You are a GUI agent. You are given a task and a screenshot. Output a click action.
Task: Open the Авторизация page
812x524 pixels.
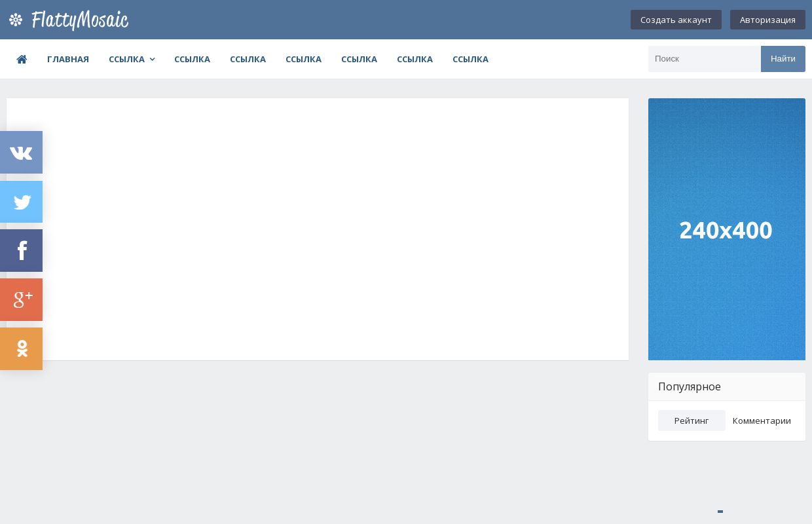click(x=767, y=20)
